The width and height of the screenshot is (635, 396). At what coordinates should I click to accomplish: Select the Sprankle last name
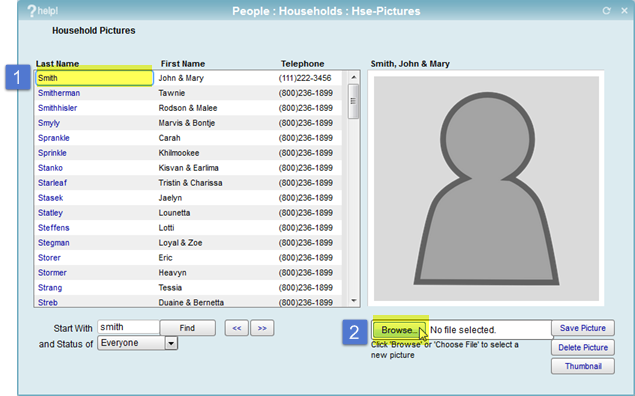(53, 138)
